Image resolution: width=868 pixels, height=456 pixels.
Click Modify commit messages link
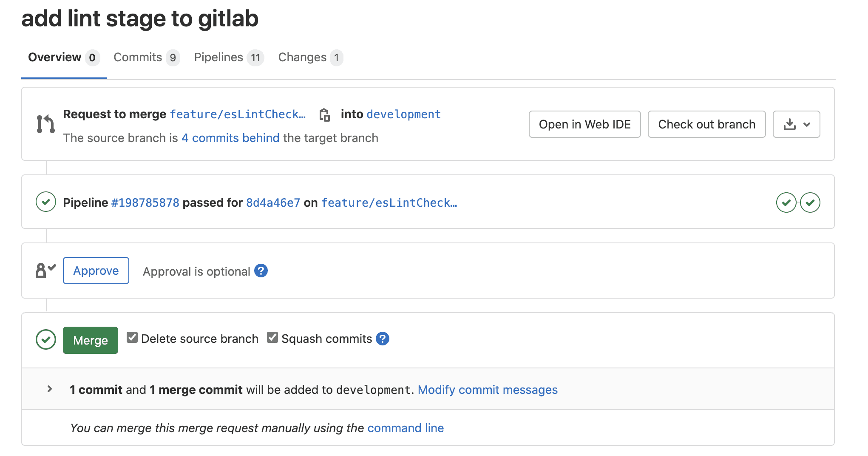488,390
